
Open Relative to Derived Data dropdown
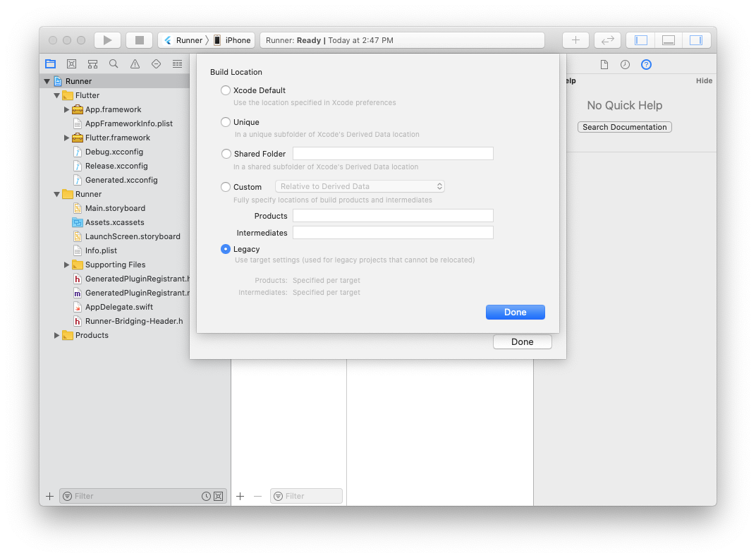pyautogui.click(x=360, y=186)
